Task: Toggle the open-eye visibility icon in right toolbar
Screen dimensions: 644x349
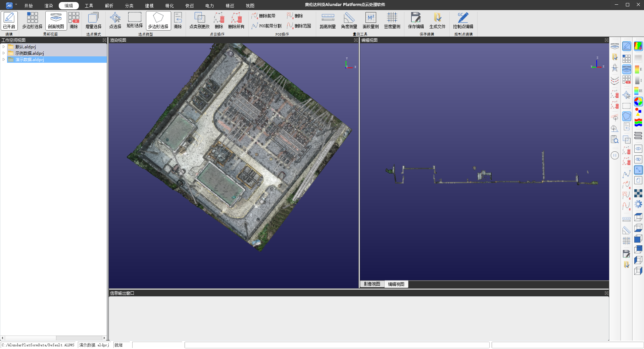Action: tap(638, 149)
